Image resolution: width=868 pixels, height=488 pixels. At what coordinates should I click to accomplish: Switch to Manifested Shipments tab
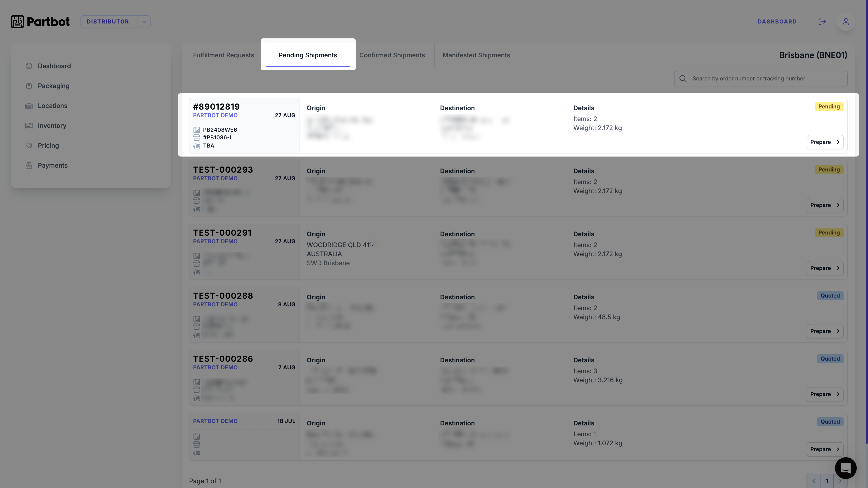pyautogui.click(x=476, y=55)
